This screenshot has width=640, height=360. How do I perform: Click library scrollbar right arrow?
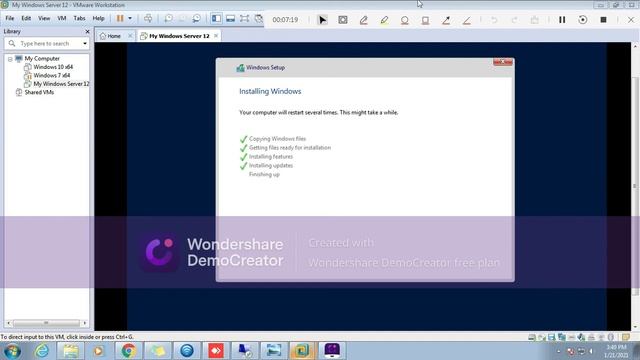[x=84, y=323]
